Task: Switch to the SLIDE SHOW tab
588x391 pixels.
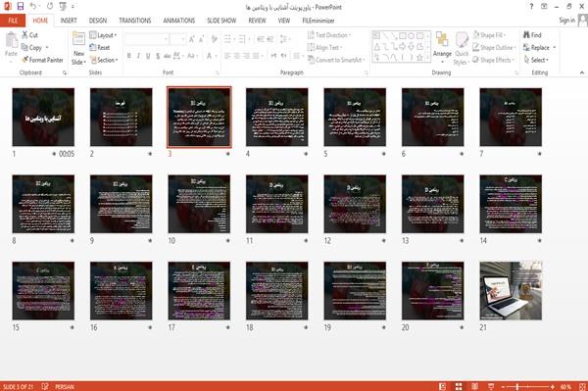Action: tap(221, 21)
